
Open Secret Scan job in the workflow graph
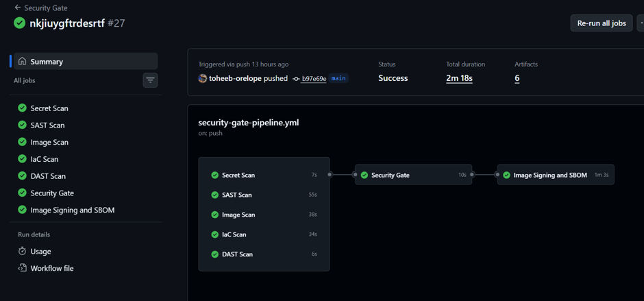[264, 175]
